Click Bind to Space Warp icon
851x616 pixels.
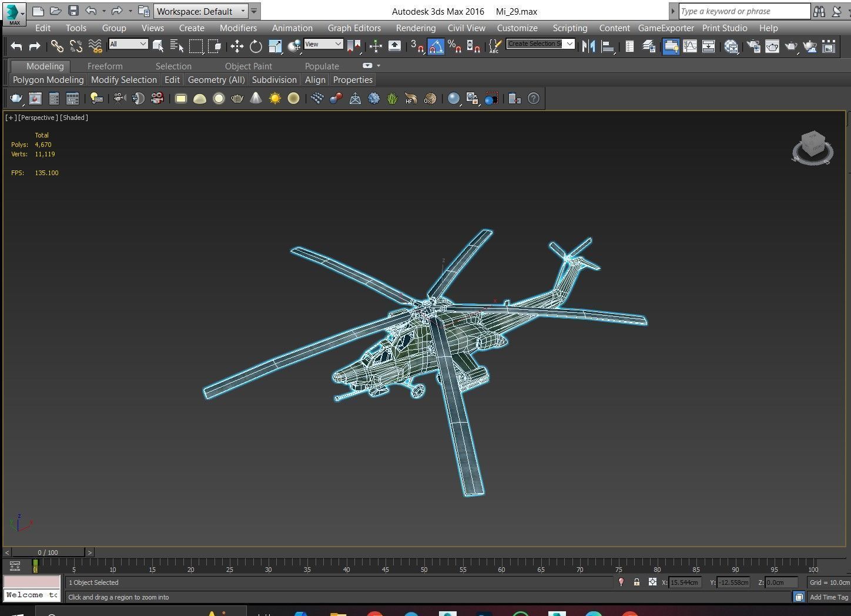95,46
